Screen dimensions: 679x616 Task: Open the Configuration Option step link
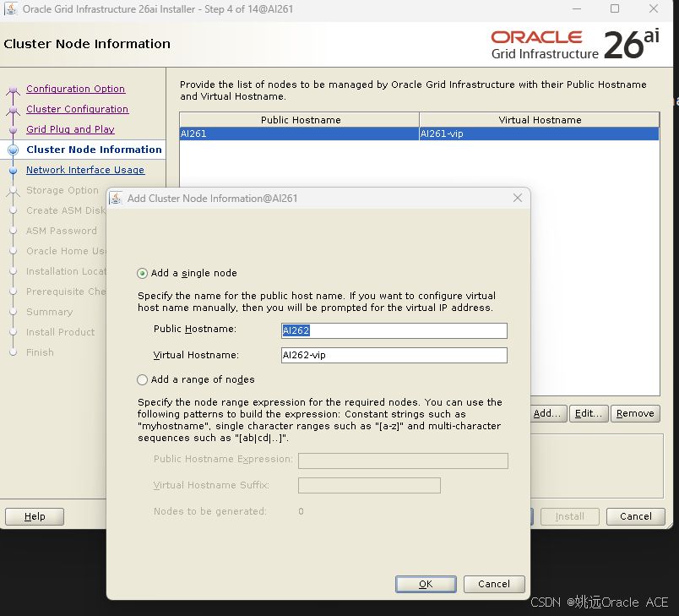tap(76, 89)
